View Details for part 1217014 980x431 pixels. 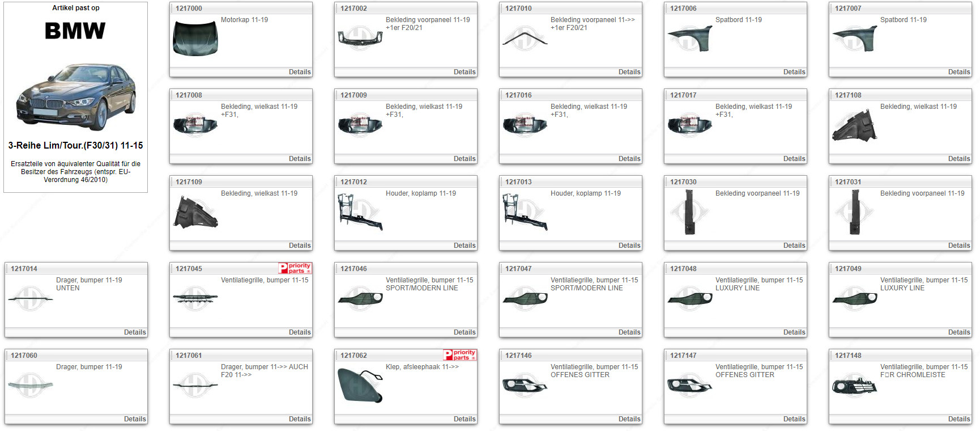135,332
